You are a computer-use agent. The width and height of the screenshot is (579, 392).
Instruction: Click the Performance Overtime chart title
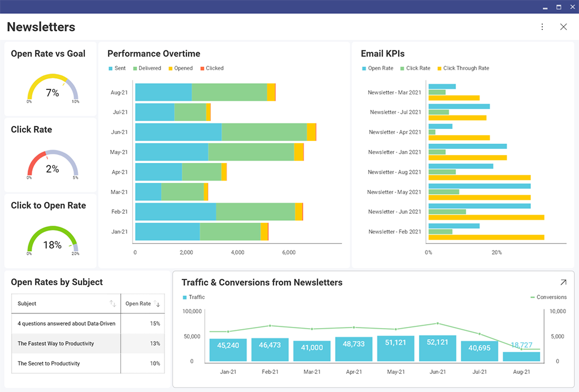(154, 54)
